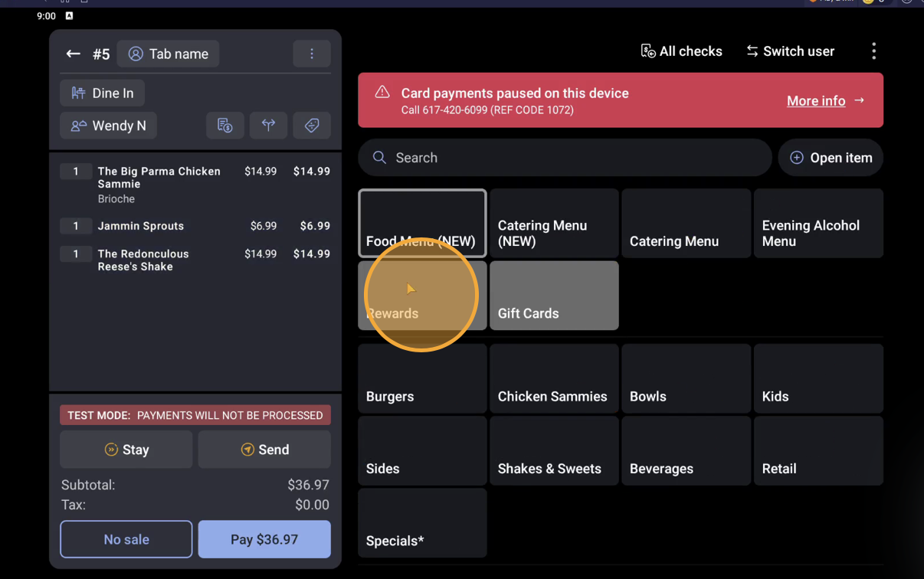
Task: Add an Open item
Action: pyautogui.click(x=831, y=158)
